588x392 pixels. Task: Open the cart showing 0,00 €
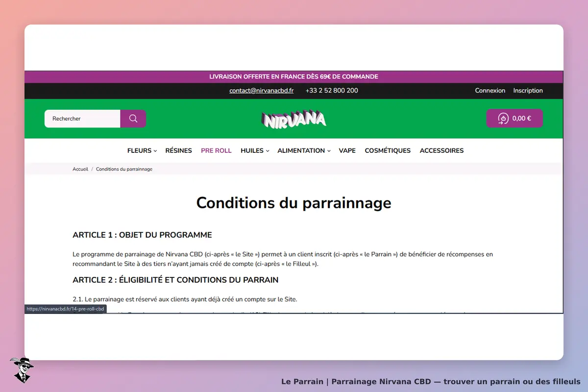tap(514, 118)
